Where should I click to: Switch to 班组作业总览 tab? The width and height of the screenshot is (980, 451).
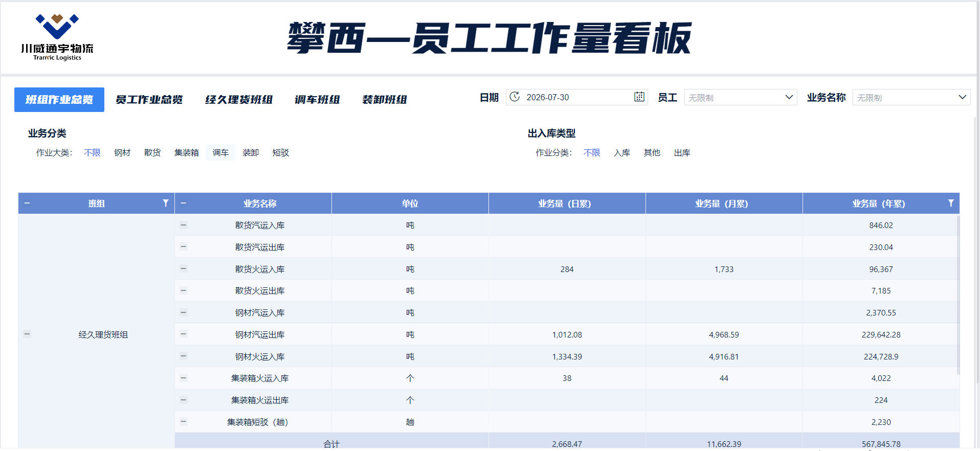[x=59, y=100]
